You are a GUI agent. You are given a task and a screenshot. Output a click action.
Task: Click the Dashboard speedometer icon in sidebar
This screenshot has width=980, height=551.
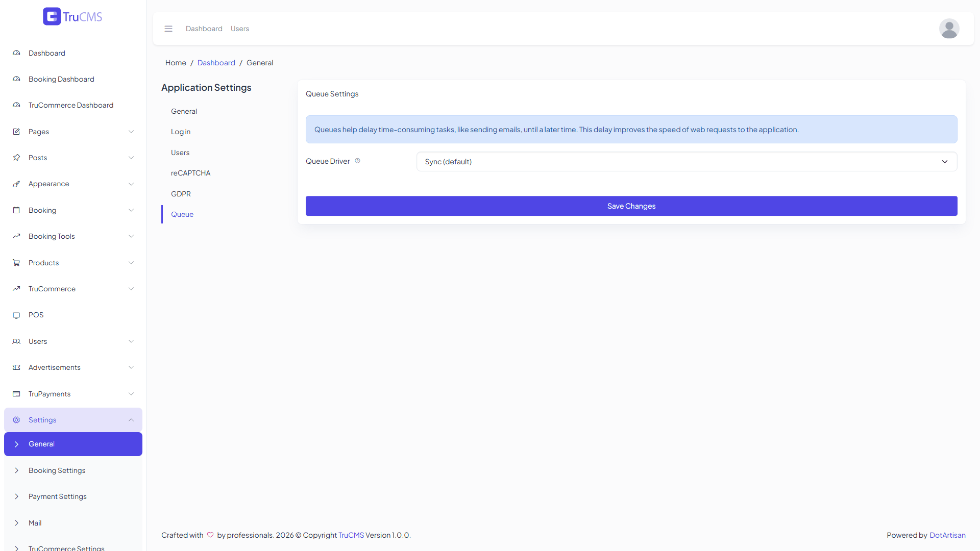tap(16, 53)
